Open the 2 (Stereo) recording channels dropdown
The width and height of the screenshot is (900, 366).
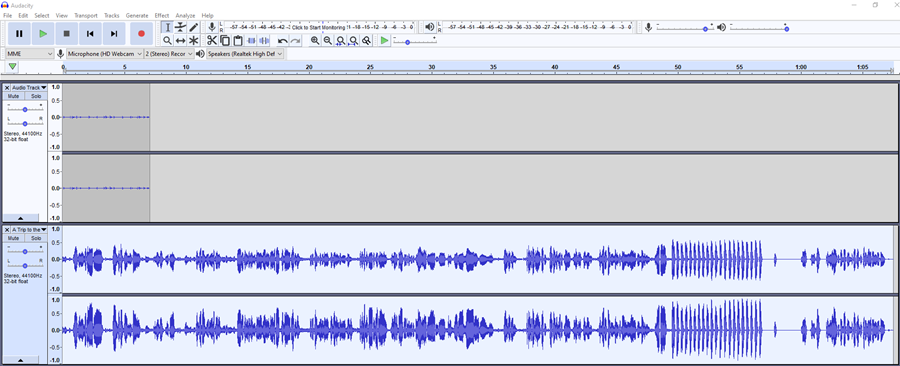click(169, 53)
